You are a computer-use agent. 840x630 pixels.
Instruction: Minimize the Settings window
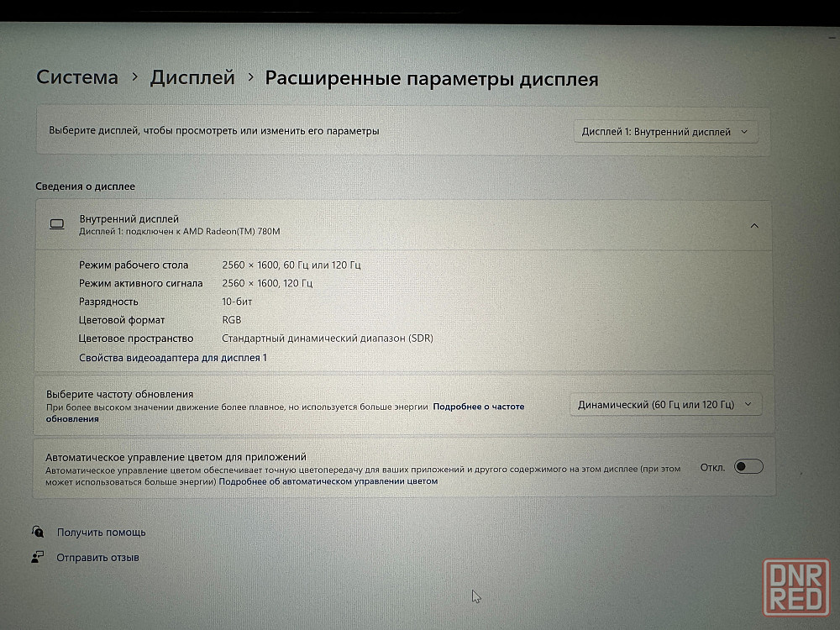click(x=832, y=37)
